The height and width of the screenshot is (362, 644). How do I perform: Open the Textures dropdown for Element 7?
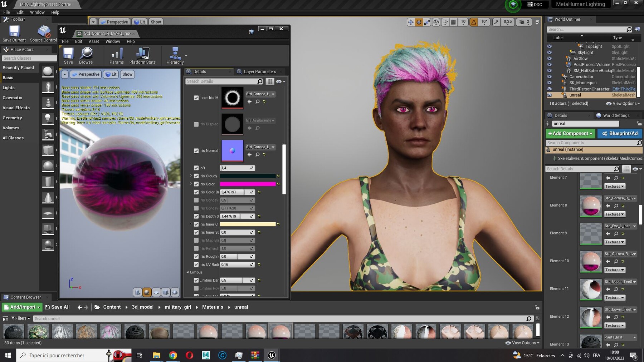pyautogui.click(x=614, y=187)
